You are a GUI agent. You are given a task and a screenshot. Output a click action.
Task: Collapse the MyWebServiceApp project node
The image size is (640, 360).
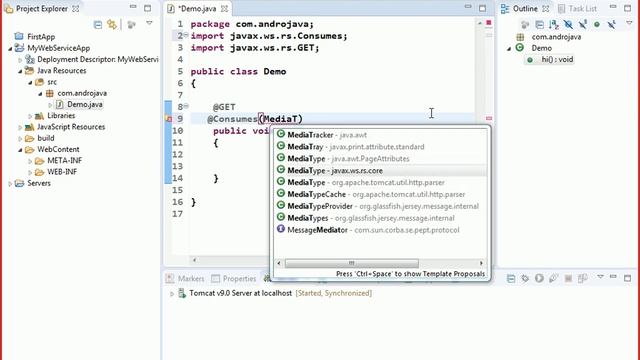pyautogui.click(x=10, y=48)
